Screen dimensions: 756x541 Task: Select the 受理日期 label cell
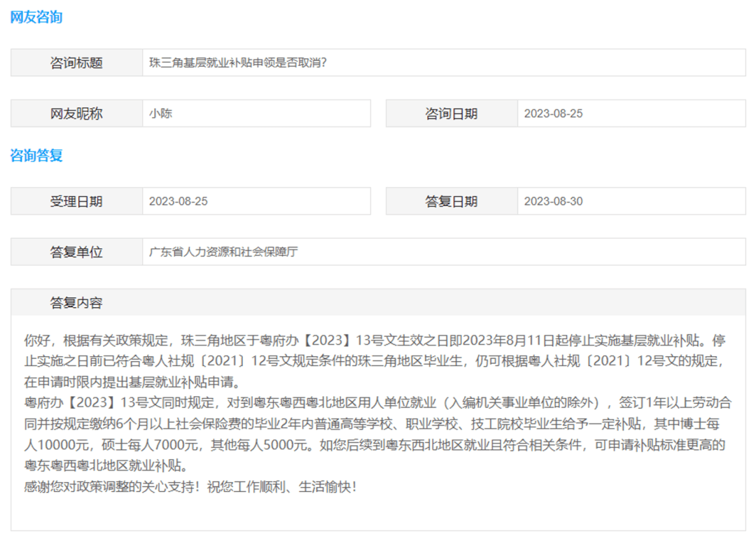(77, 202)
